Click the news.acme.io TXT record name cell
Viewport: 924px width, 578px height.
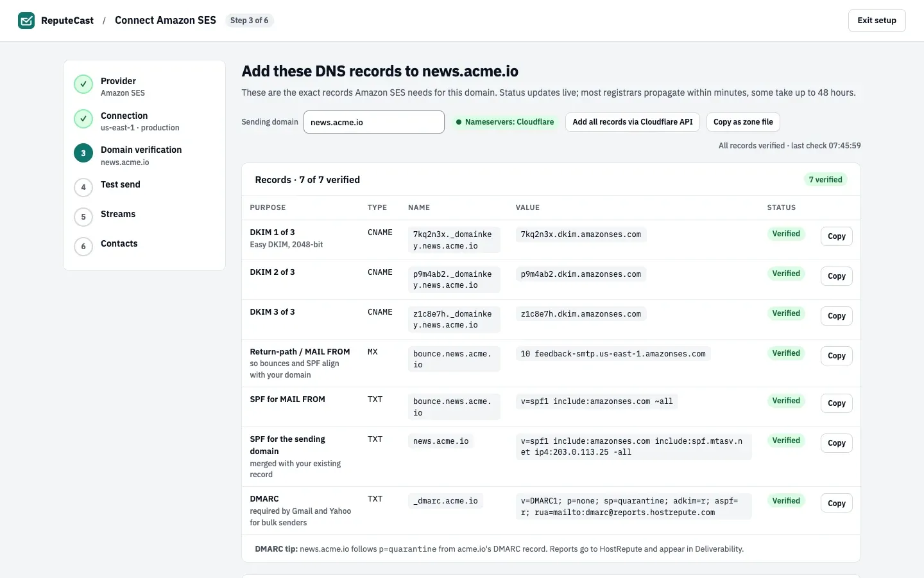click(x=441, y=441)
